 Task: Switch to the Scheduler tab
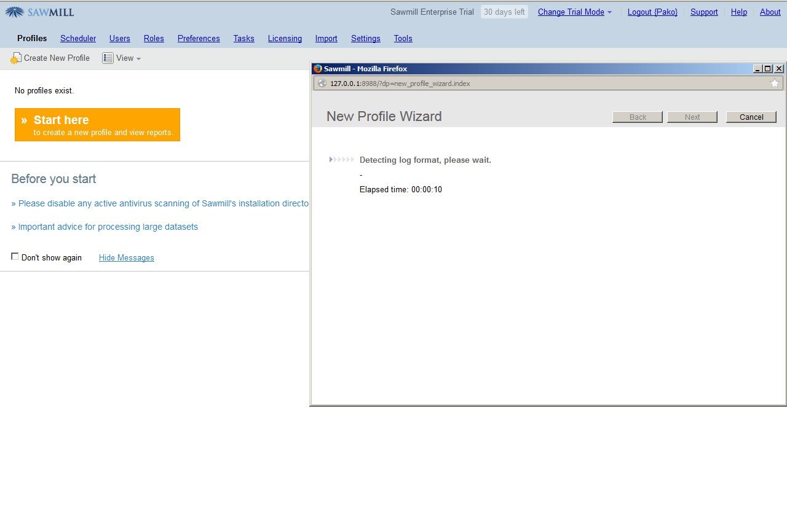pos(78,38)
